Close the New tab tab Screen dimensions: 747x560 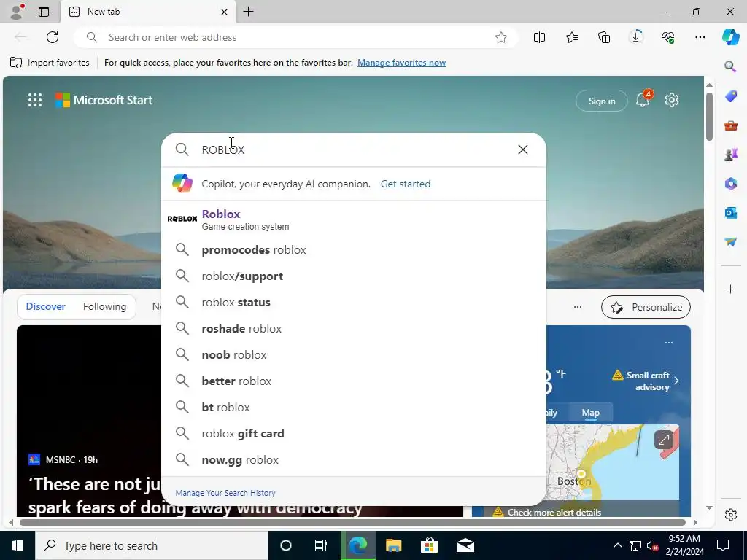(224, 12)
